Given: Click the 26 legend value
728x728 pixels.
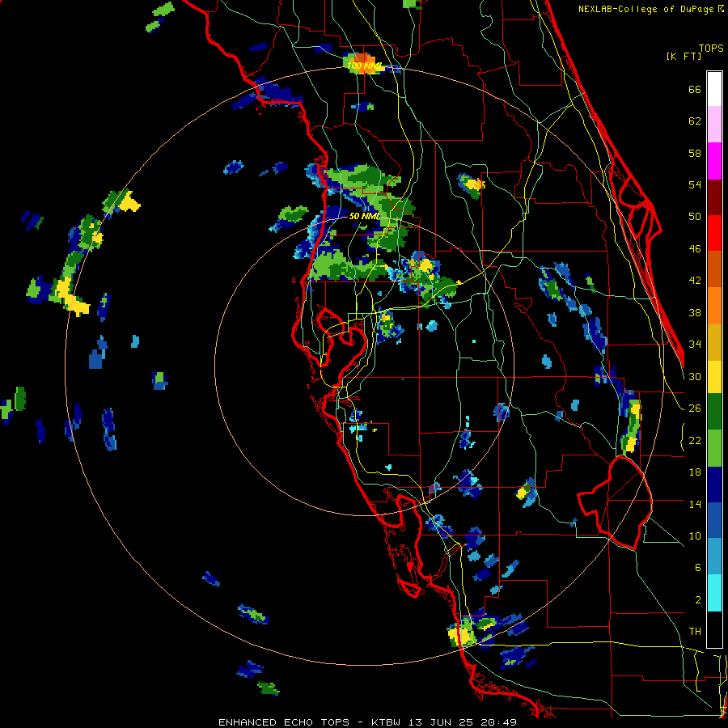Looking at the screenshot, I should (x=695, y=408).
